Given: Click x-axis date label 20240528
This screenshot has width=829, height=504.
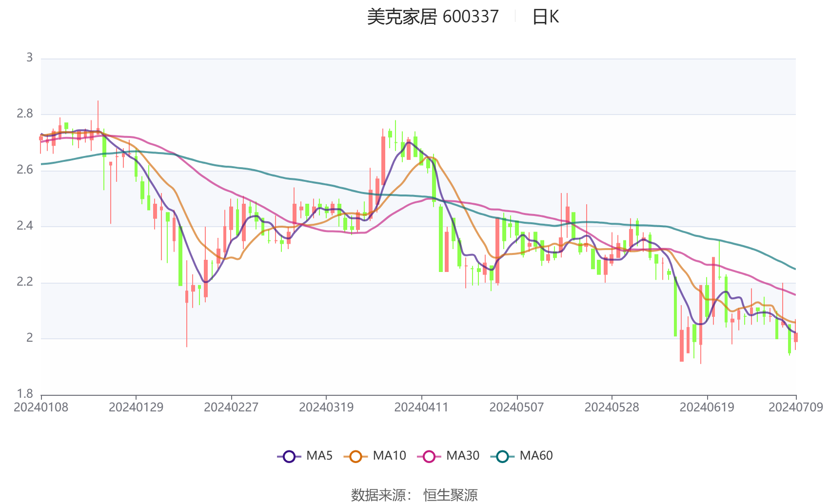Looking at the screenshot, I should tap(612, 407).
